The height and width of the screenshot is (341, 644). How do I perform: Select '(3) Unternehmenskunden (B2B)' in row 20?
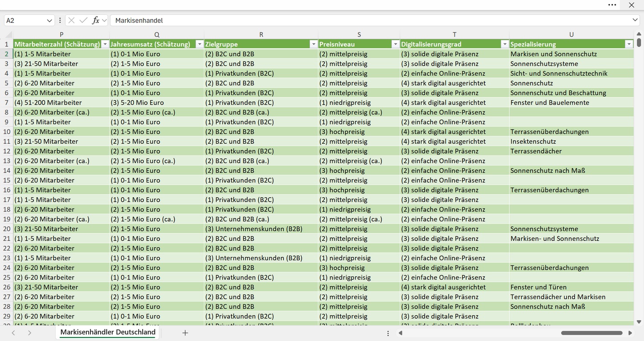(x=261, y=229)
